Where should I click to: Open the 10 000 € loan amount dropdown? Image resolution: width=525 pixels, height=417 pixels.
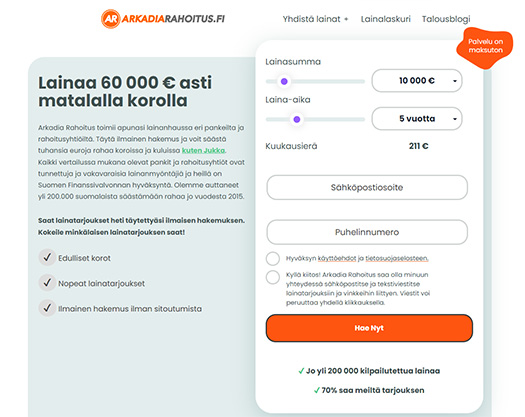tap(417, 81)
